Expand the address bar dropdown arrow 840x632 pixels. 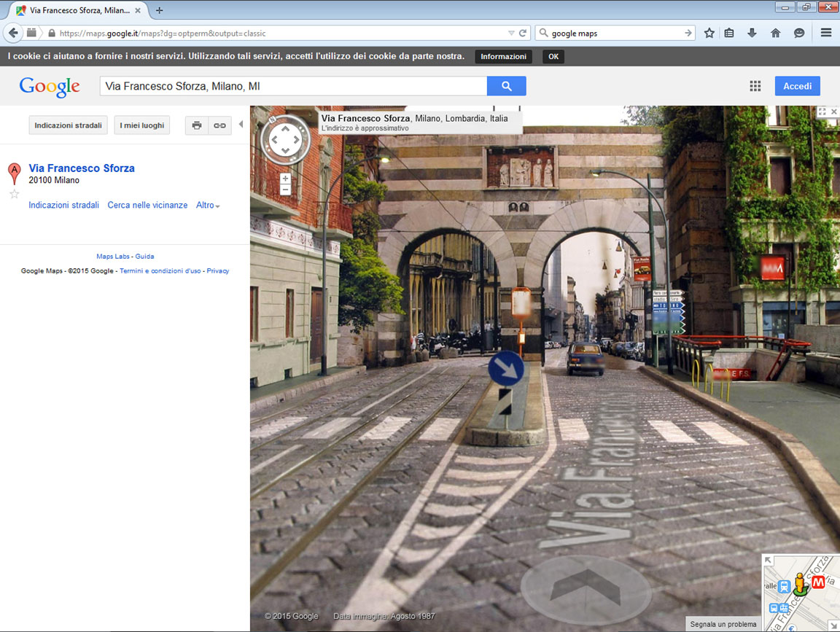pyautogui.click(x=513, y=33)
